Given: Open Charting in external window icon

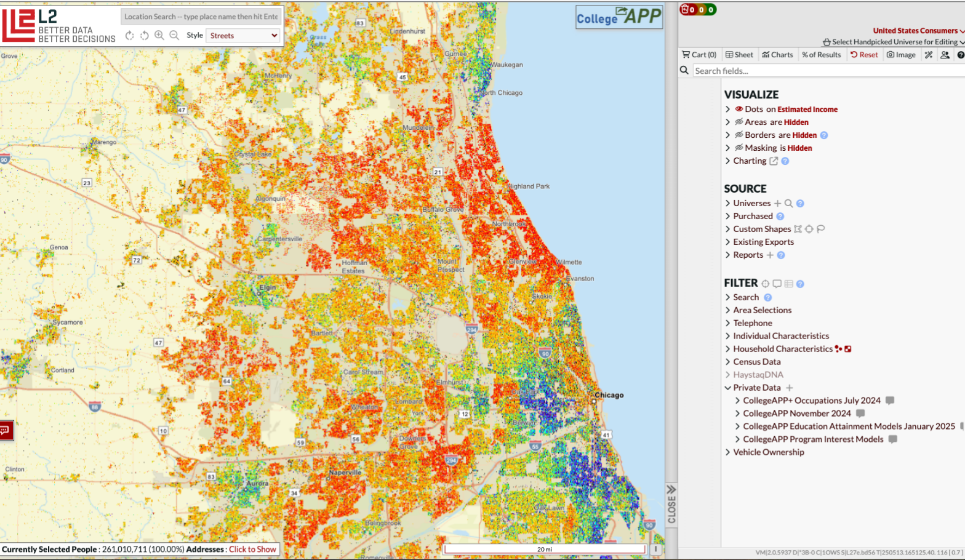Looking at the screenshot, I should click(774, 161).
